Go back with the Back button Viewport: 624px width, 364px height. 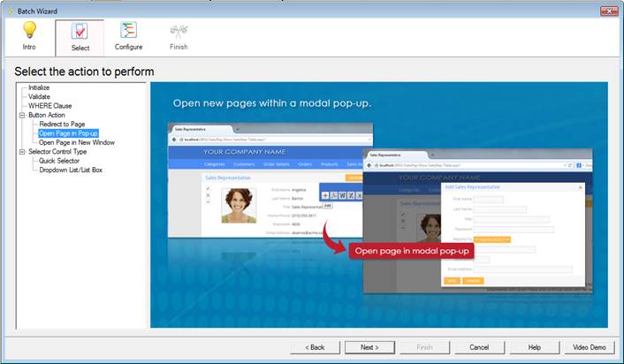pyautogui.click(x=316, y=347)
